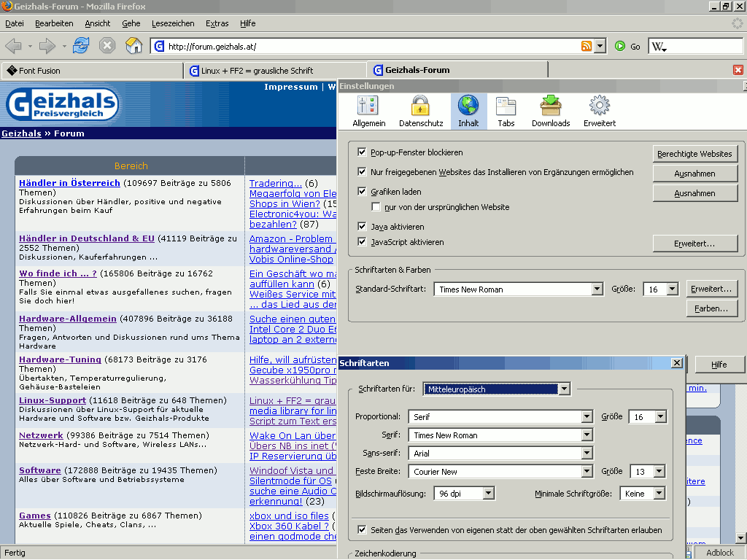The image size is (747, 560).
Task: Toggle Java aktivieren checkbox
Action: (x=362, y=226)
